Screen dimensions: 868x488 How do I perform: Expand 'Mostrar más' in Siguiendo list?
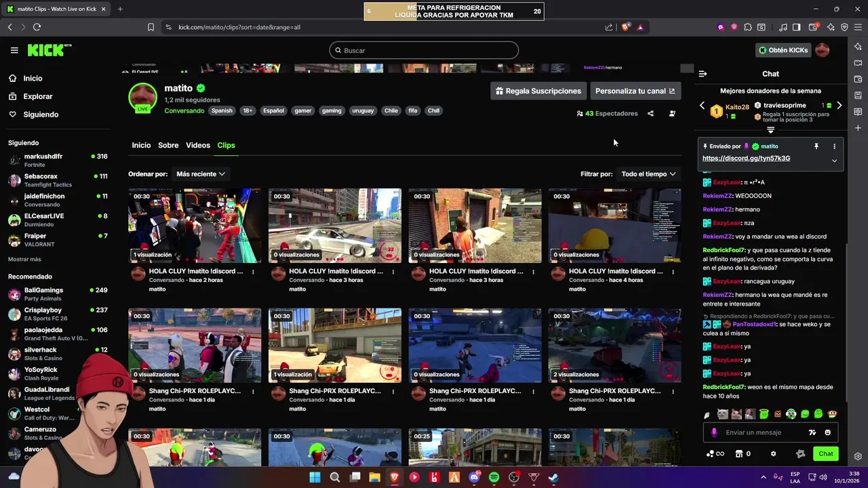(x=24, y=260)
